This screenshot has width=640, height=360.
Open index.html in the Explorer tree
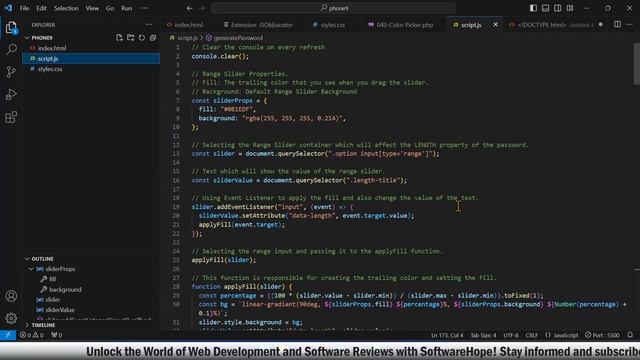(x=52, y=48)
